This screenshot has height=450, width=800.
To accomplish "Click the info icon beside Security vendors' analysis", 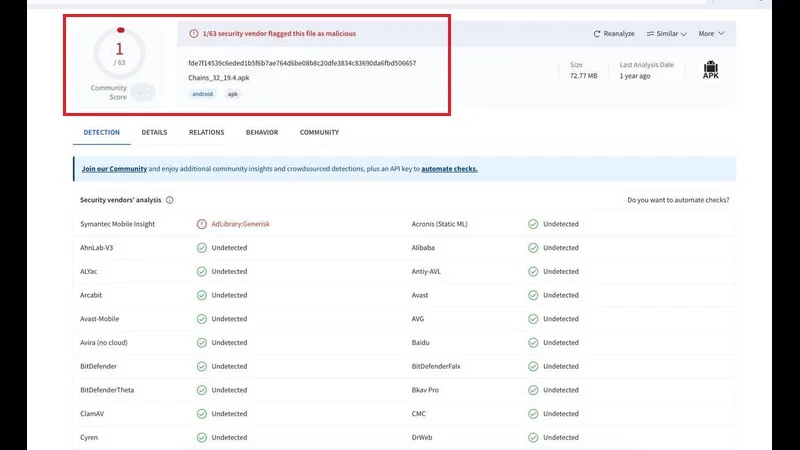I will point(170,200).
